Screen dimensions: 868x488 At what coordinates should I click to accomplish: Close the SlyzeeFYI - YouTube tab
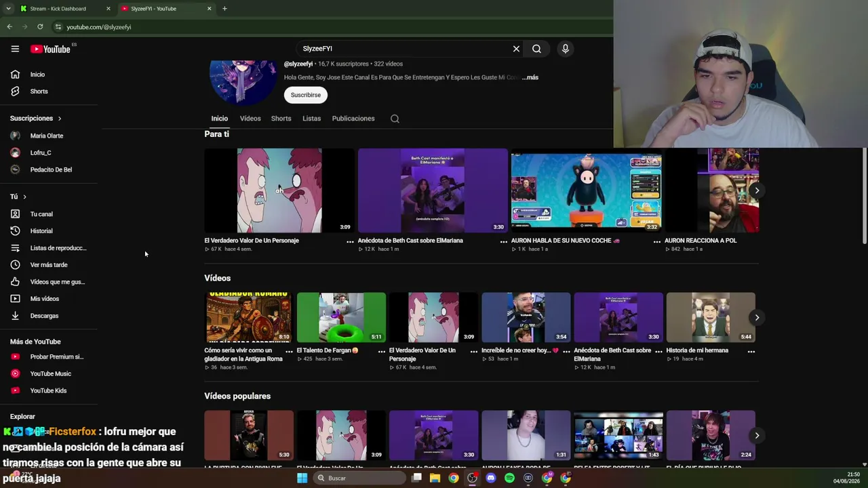[209, 9]
